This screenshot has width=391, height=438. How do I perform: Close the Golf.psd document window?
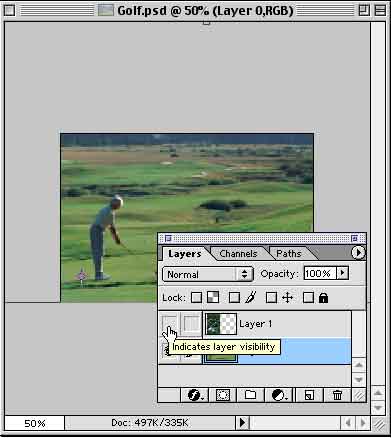pos(10,10)
